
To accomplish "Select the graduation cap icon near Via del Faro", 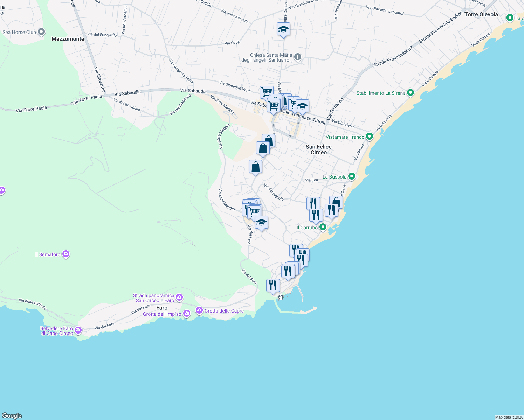I will (261, 222).
